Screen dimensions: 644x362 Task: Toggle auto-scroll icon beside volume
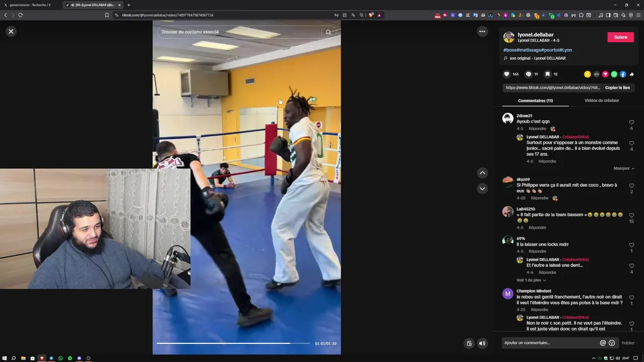(x=469, y=343)
